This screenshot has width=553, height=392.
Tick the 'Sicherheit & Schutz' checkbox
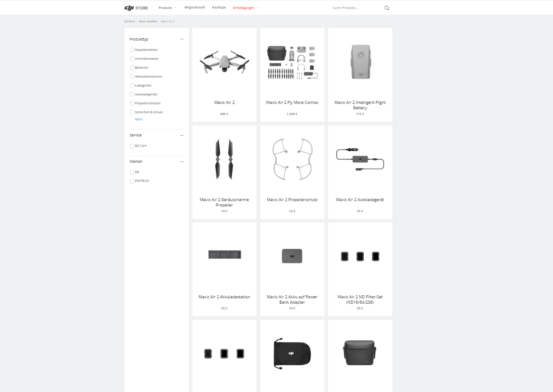(x=132, y=112)
